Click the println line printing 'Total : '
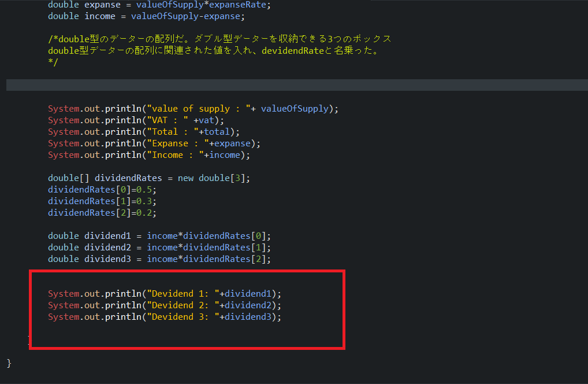This screenshot has height=384, width=588. tap(144, 132)
